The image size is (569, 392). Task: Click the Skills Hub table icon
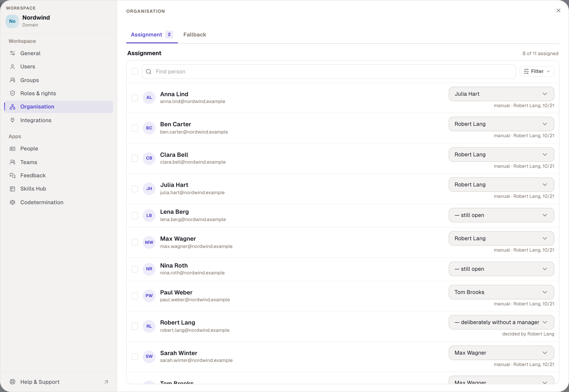tap(13, 189)
